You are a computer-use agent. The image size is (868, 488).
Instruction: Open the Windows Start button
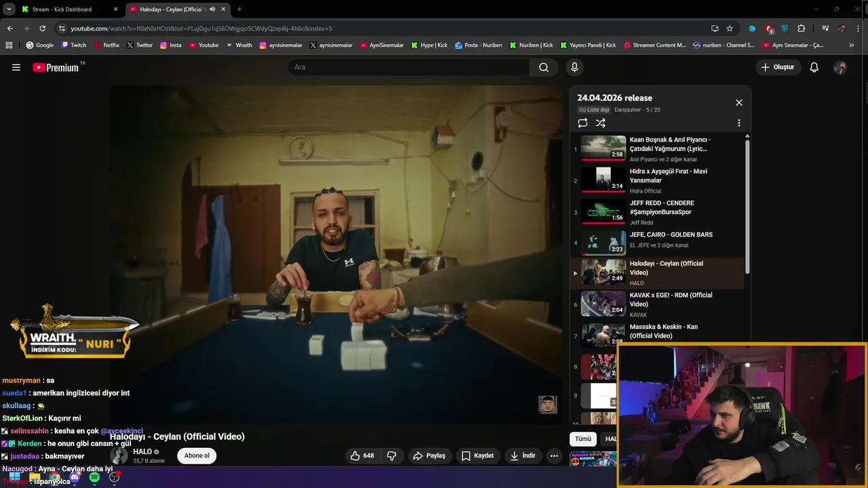pyautogui.click(x=14, y=477)
